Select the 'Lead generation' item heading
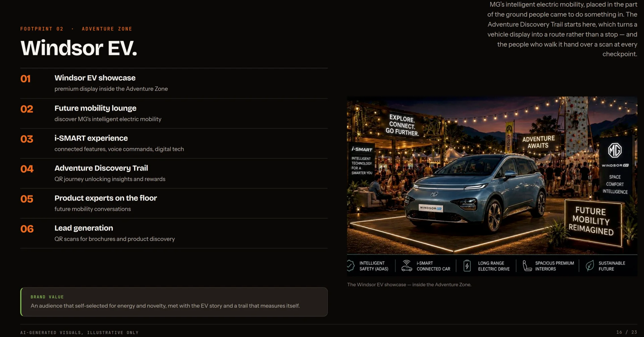 84,228
